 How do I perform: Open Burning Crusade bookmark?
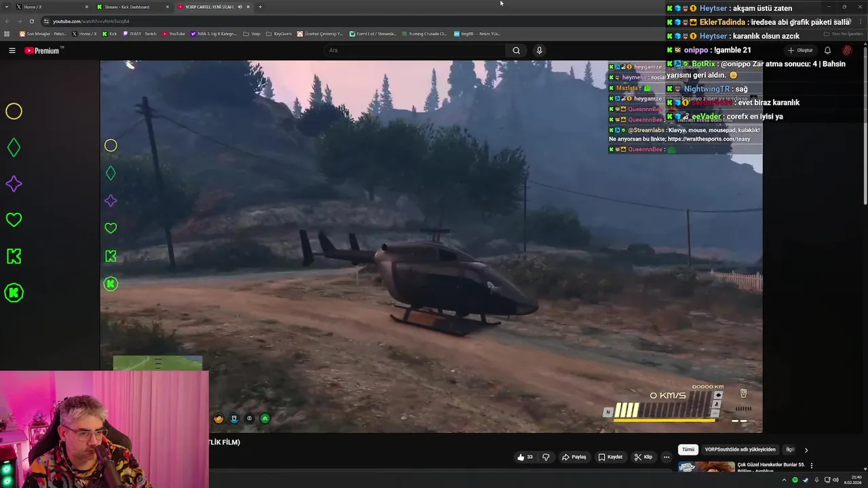tap(424, 33)
